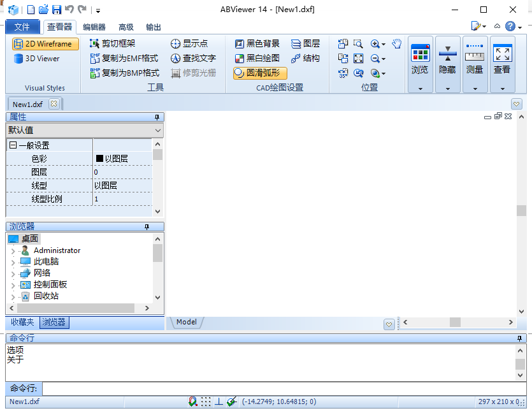Expand the 此电脑 tree node

[13, 262]
